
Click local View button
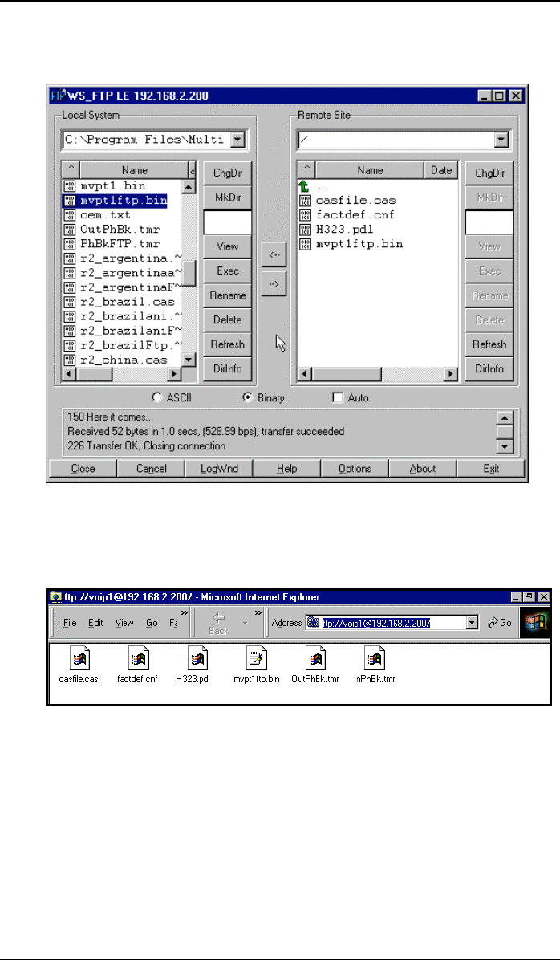[228, 246]
